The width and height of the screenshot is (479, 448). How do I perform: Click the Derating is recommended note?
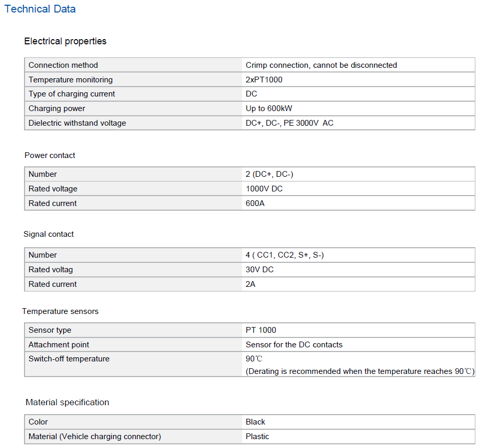(x=360, y=371)
